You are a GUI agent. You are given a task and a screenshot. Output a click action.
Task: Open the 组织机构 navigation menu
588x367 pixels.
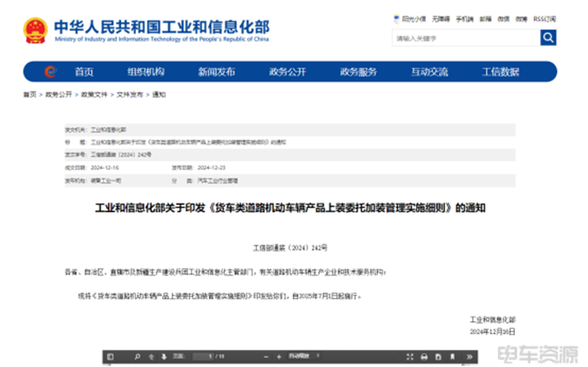point(145,72)
